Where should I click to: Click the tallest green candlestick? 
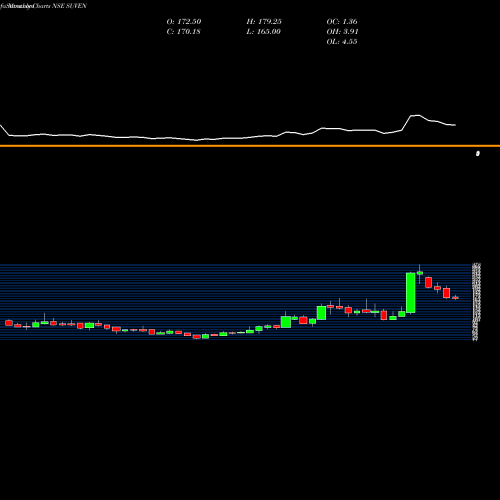pyautogui.click(x=411, y=293)
